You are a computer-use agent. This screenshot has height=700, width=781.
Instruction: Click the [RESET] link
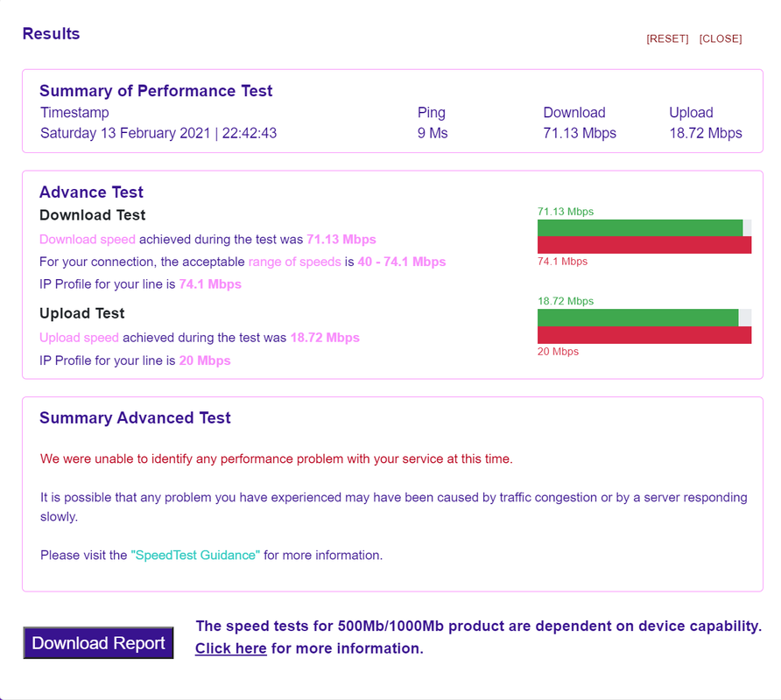667,38
